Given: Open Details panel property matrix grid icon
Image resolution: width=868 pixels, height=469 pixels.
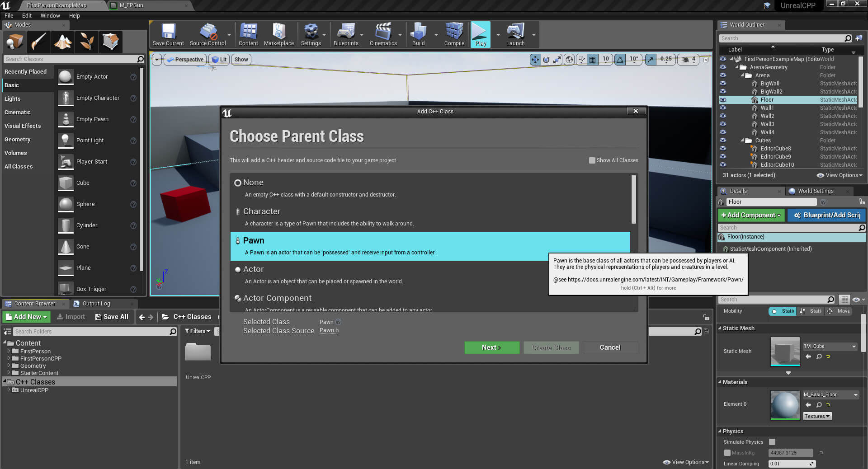Looking at the screenshot, I should 844,300.
